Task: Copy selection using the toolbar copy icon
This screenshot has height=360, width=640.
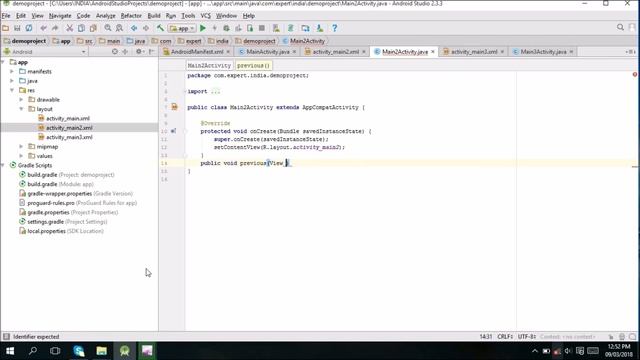Action: tap(81, 28)
